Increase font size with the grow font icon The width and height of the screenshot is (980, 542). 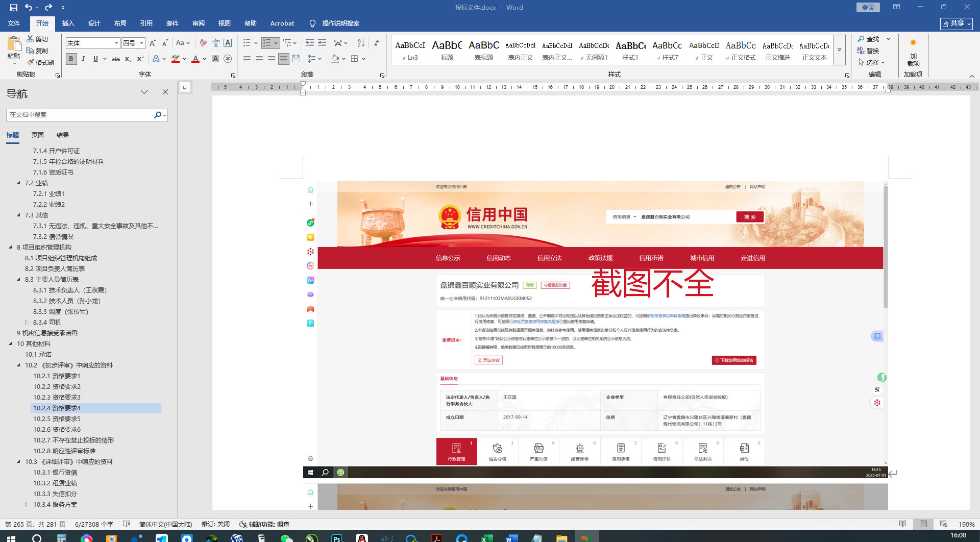tap(153, 43)
